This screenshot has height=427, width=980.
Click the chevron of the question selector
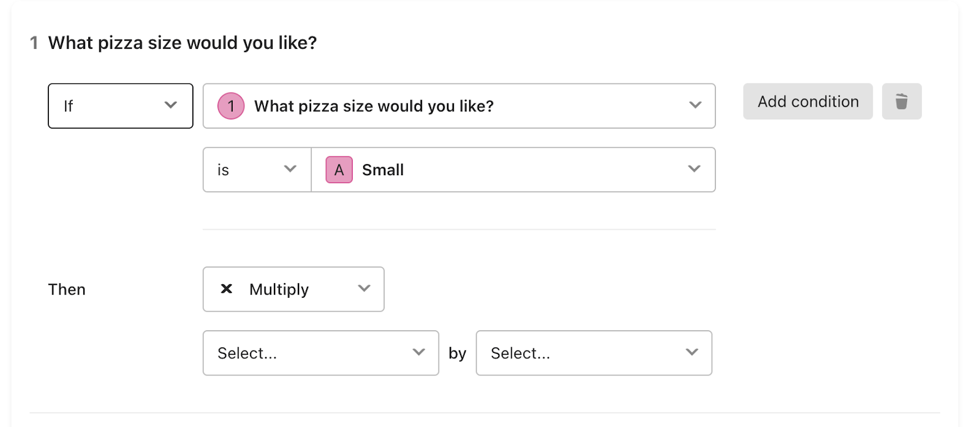pos(695,105)
